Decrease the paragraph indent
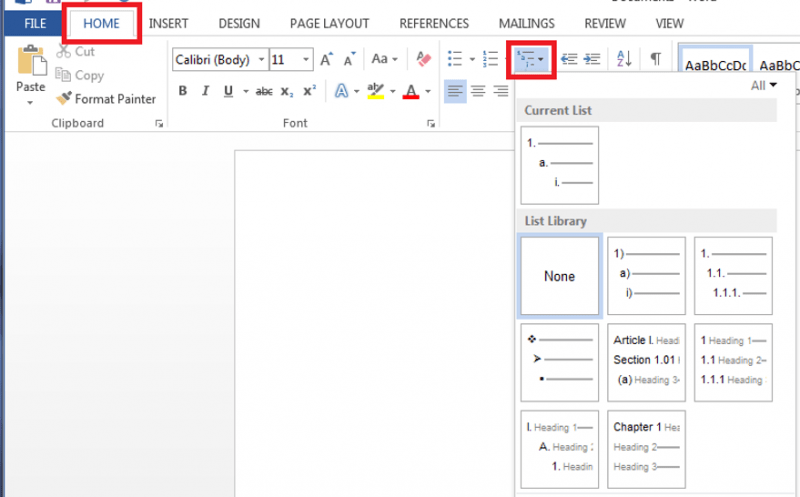Image resolution: width=800 pixels, height=497 pixels. 569,59
